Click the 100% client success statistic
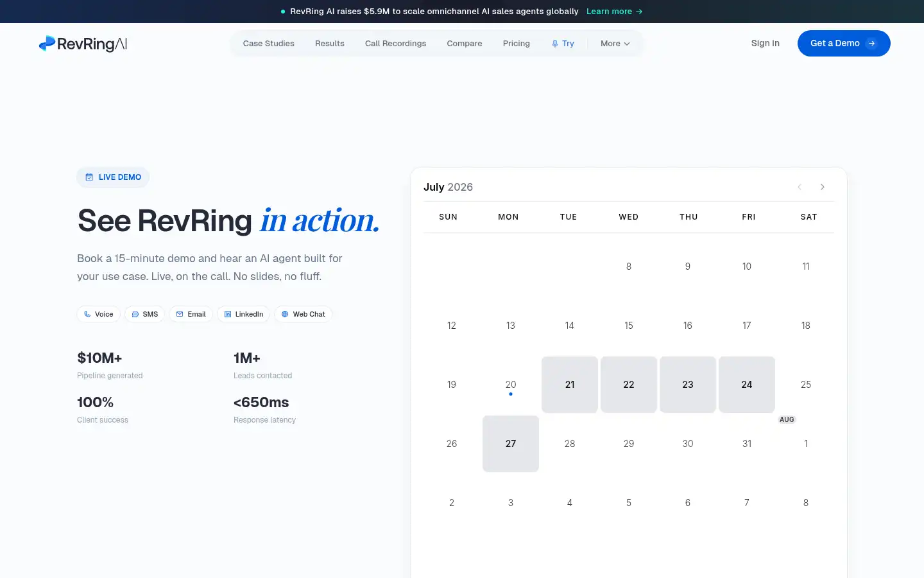This screenshot has height=578, width=924. (103, 409)
